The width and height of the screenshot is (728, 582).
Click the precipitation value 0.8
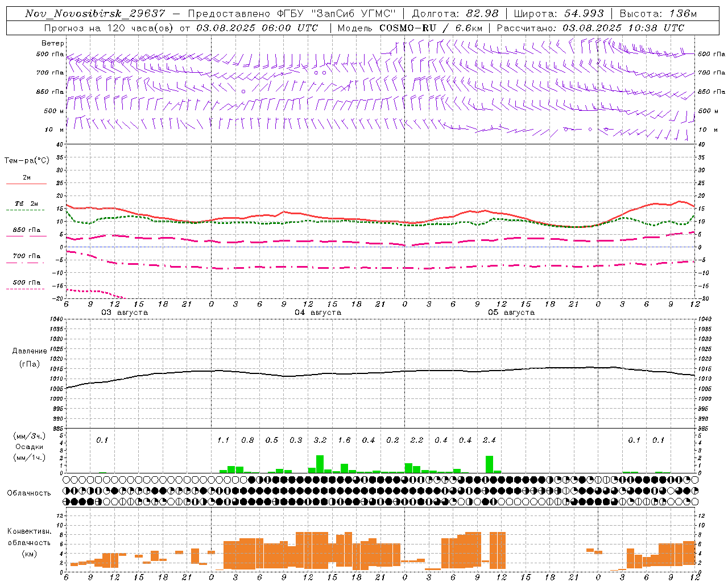coord(247,440)
